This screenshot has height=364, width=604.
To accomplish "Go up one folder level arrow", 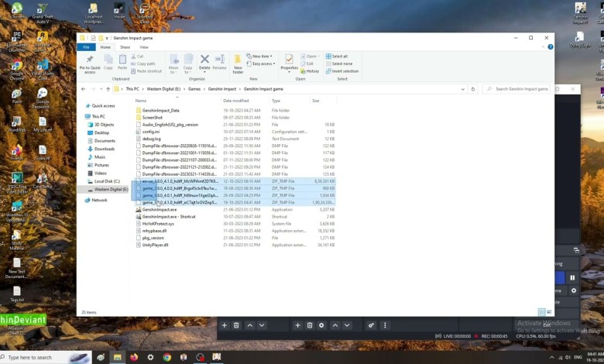I will tap(108, 89).
